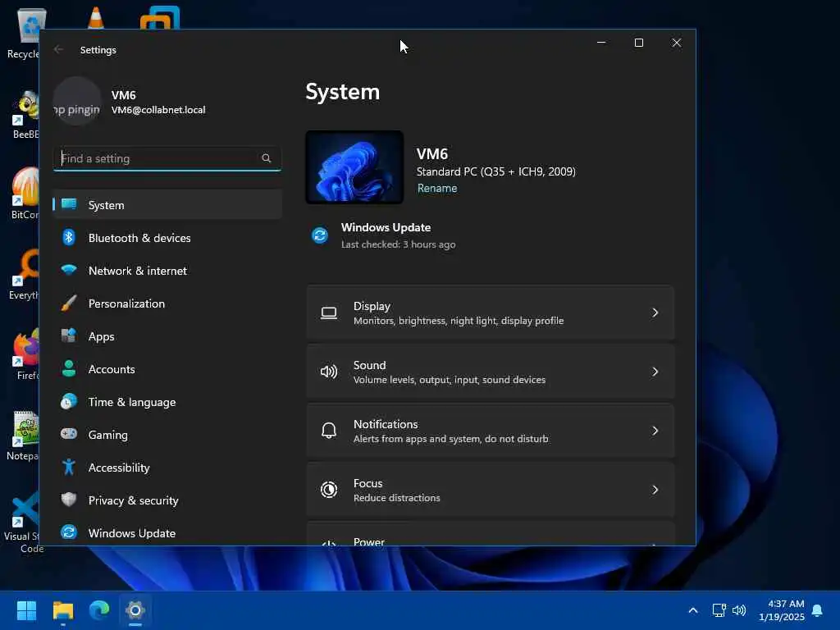Click the Privacy & security shield icon
This screenshot has width=840, height=630.
coord(69,500)
